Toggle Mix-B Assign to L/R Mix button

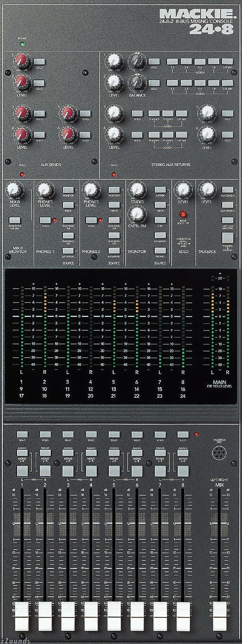click(14, 220)
